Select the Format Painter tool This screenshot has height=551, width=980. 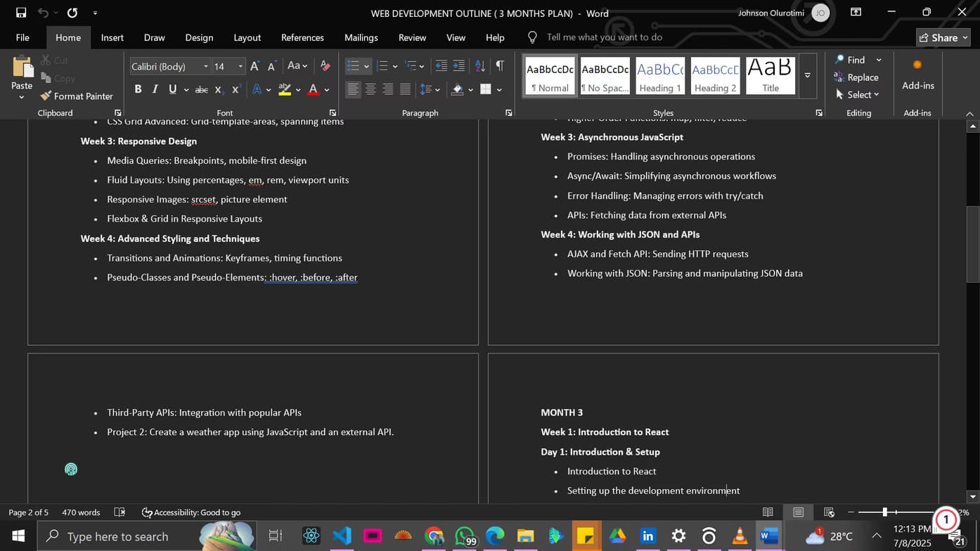click(x=77, y=96)
